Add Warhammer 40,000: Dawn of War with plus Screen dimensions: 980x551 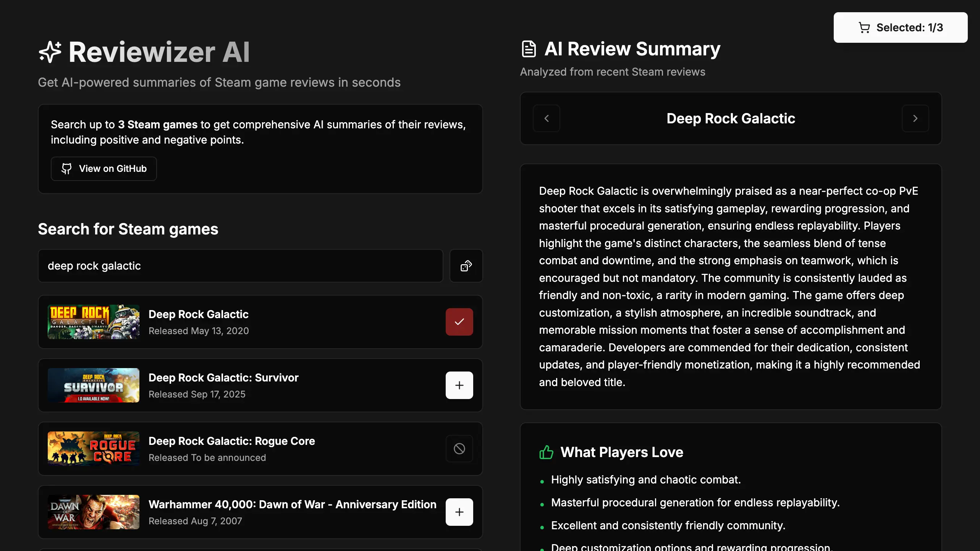point(459,512)
